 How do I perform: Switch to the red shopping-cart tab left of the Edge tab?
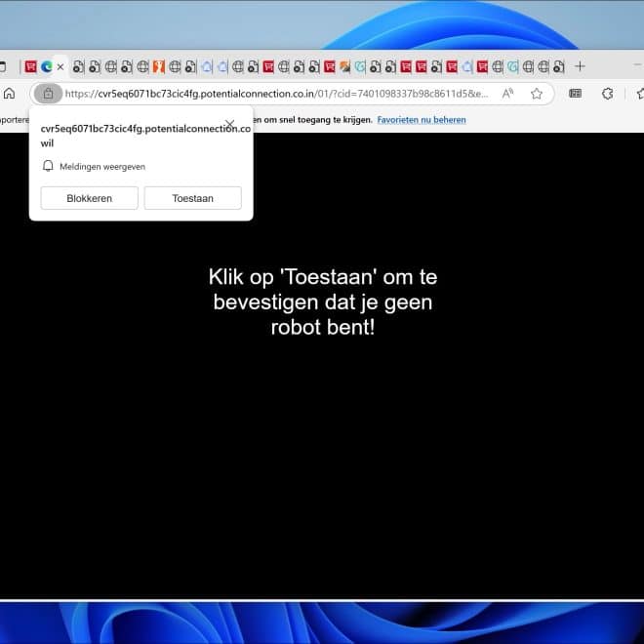click(30, 66)
